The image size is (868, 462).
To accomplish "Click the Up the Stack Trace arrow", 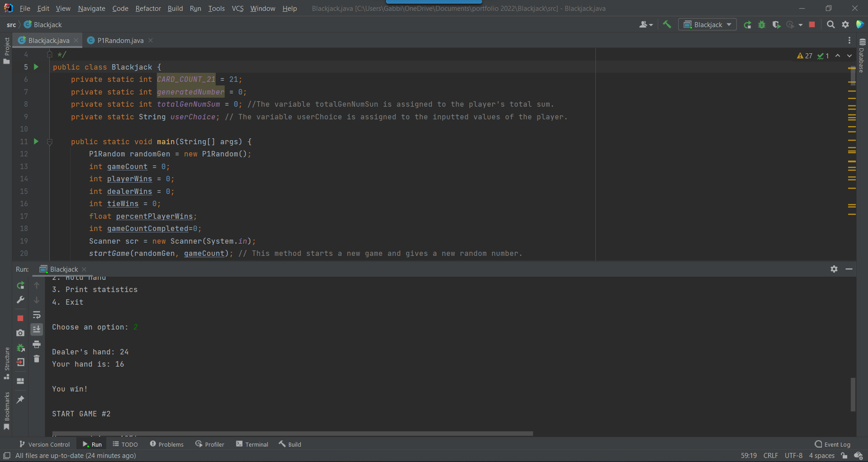I will (x=37, y=285).
